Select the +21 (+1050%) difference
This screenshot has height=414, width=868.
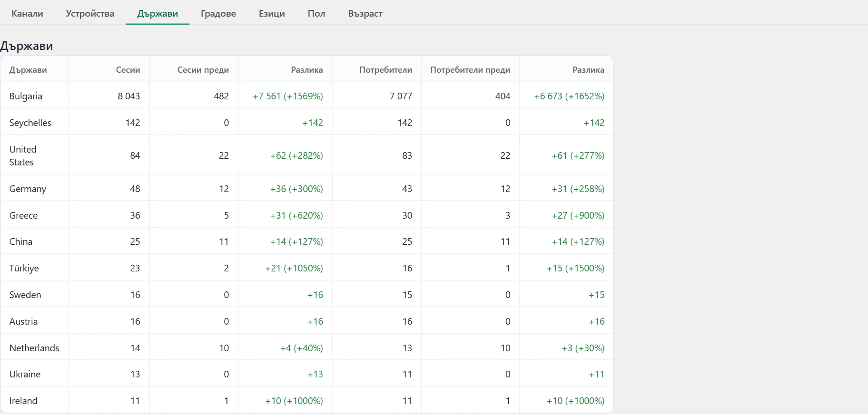[294, 268]
